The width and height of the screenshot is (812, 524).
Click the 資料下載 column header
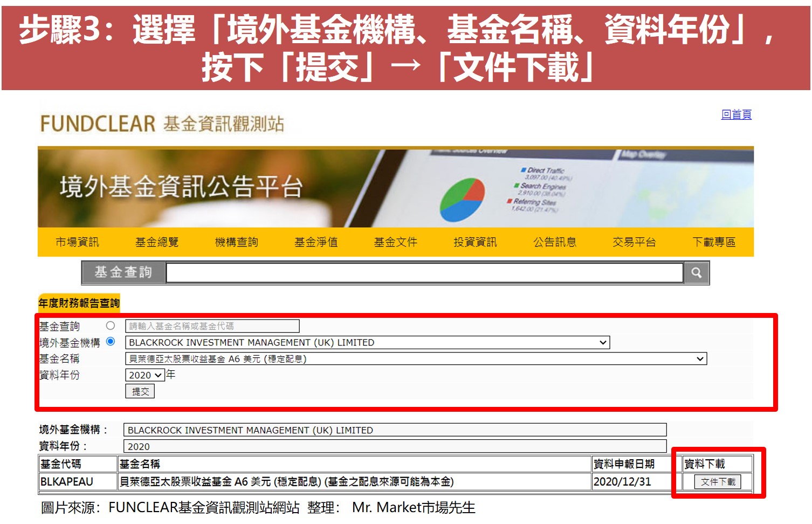[718, 464]
